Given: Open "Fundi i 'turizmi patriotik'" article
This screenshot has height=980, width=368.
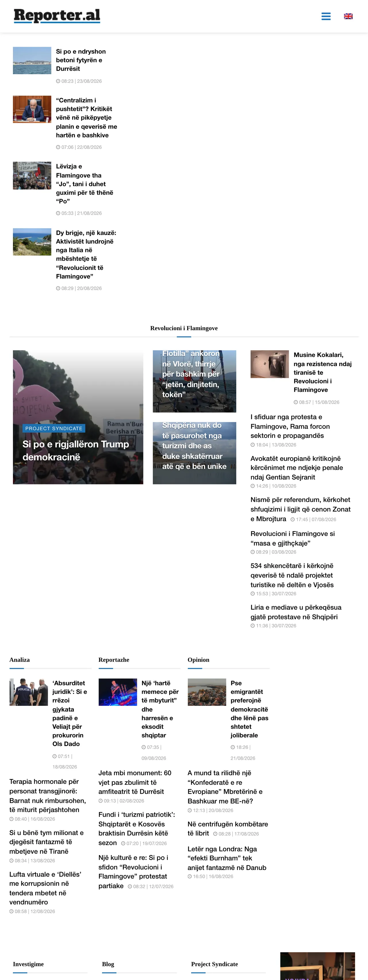Looking at the screenshot, I should 137,828.
